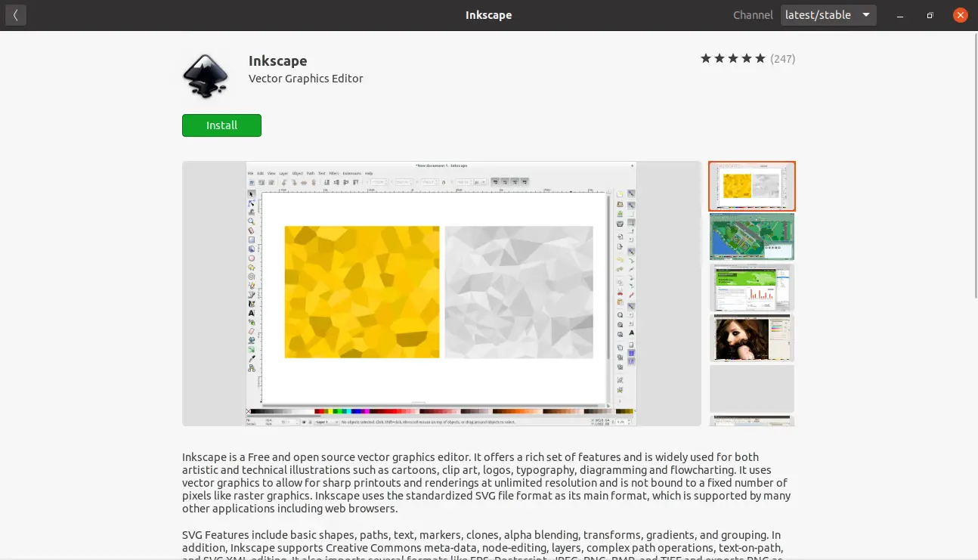Click the large Inkscape screenshot preview

point(441,293)
